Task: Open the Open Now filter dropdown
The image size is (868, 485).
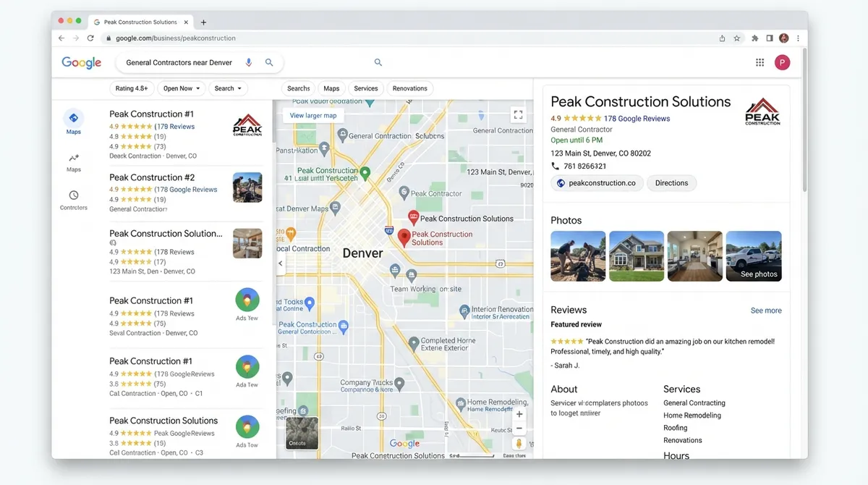Action: coord(182,88)
